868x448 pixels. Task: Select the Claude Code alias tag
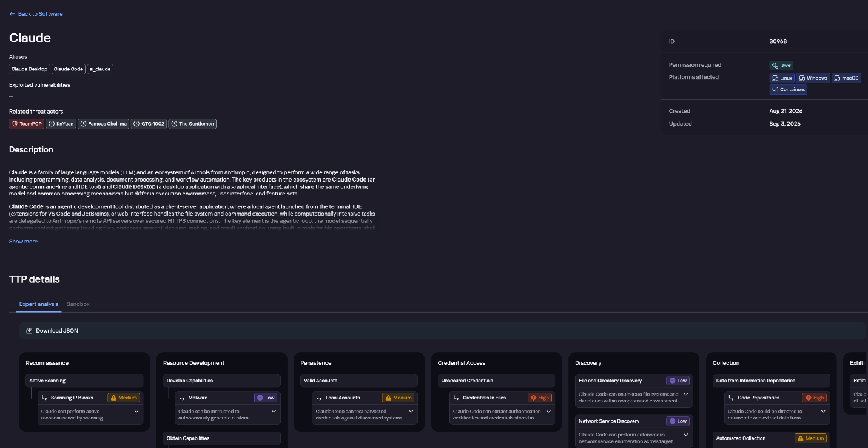click(69, 69)
